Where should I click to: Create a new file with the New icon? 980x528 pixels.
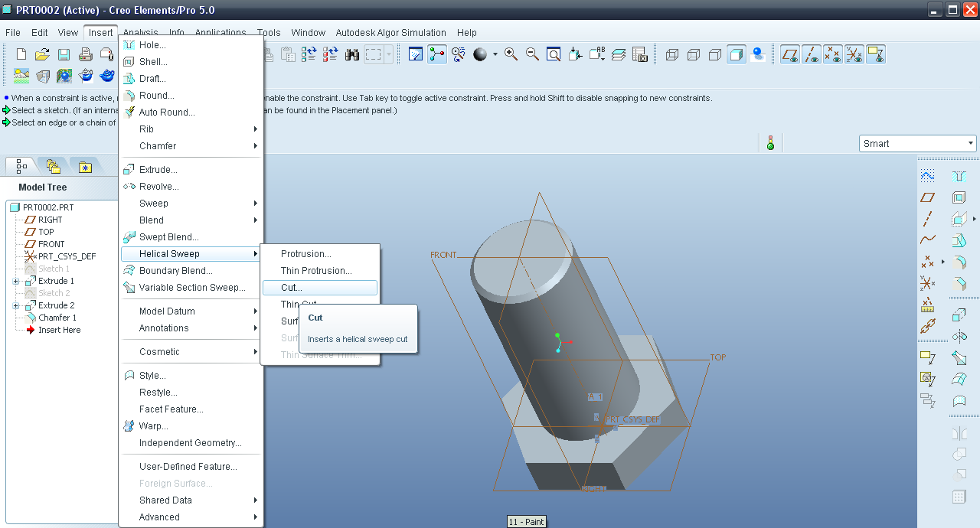[21, 54]
